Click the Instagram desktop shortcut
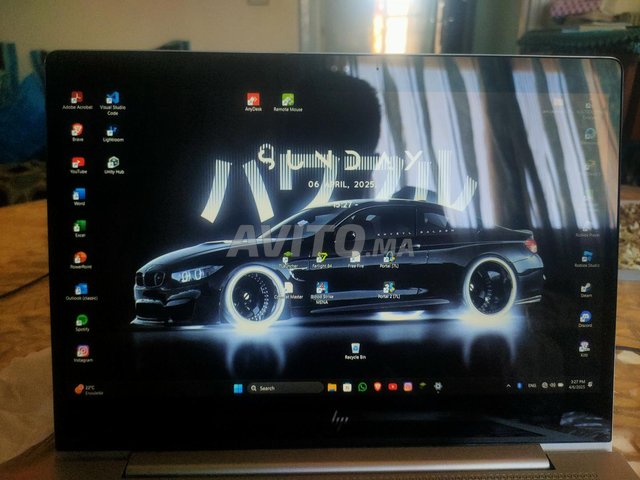 [82, 352]
